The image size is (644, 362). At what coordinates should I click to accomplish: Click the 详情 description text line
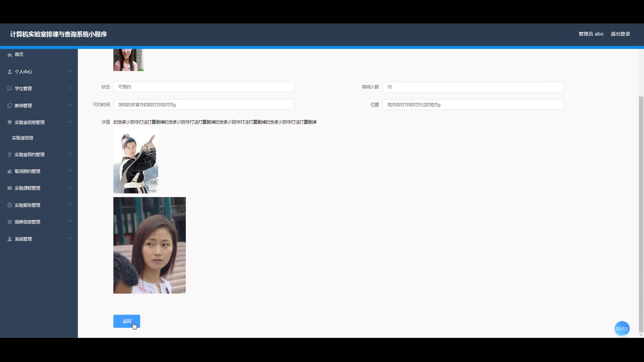click(x=215, y=122)
